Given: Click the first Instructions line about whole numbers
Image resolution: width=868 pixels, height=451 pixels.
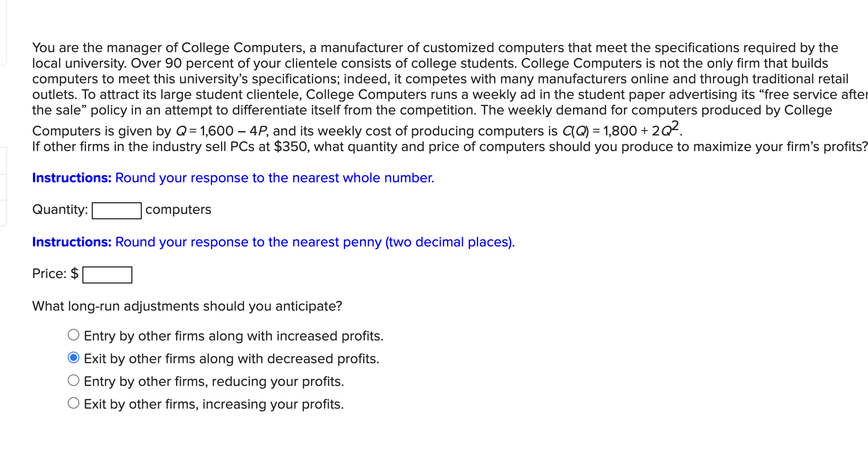Looking at the screenshot, I should pos(232,178).
